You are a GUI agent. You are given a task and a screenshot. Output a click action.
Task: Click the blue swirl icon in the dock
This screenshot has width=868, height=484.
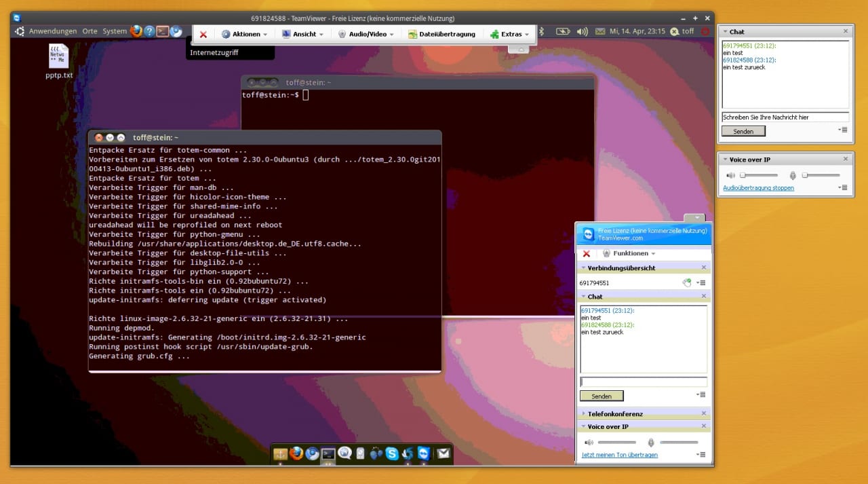(x=408, y=453)
